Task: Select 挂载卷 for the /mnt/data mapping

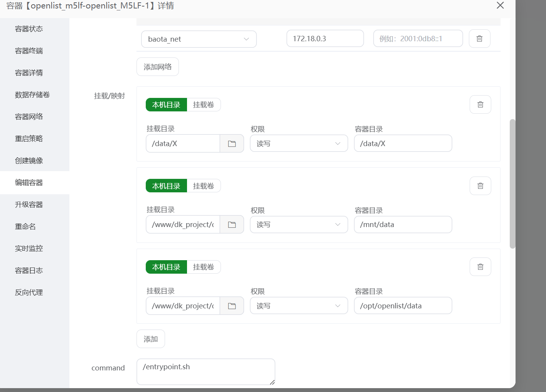Action: point(204,185)
